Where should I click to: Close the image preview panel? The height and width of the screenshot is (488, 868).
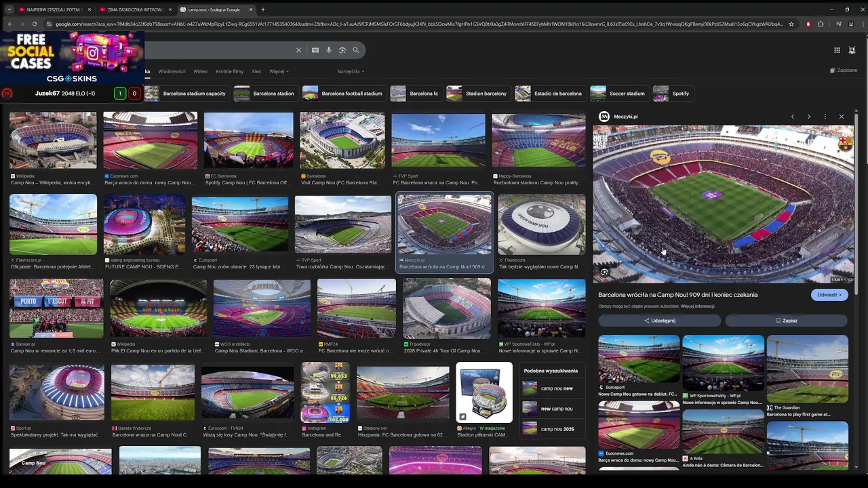(x=842, y=117)
